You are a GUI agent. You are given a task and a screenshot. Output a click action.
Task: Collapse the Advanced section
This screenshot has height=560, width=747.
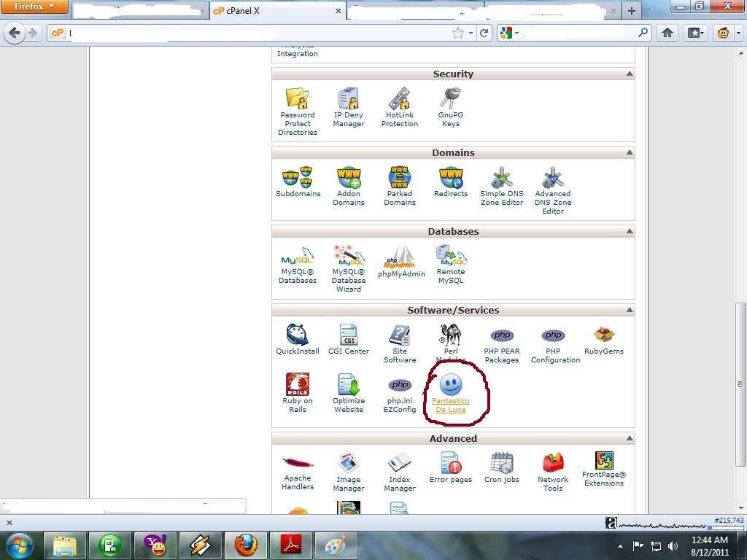click(x=630, y=438)
